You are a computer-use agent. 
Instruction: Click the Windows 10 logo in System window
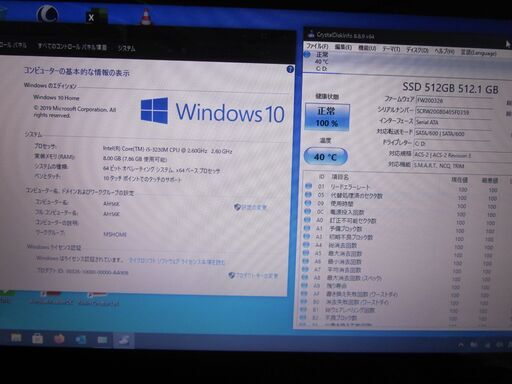click(x=212, y=112)
